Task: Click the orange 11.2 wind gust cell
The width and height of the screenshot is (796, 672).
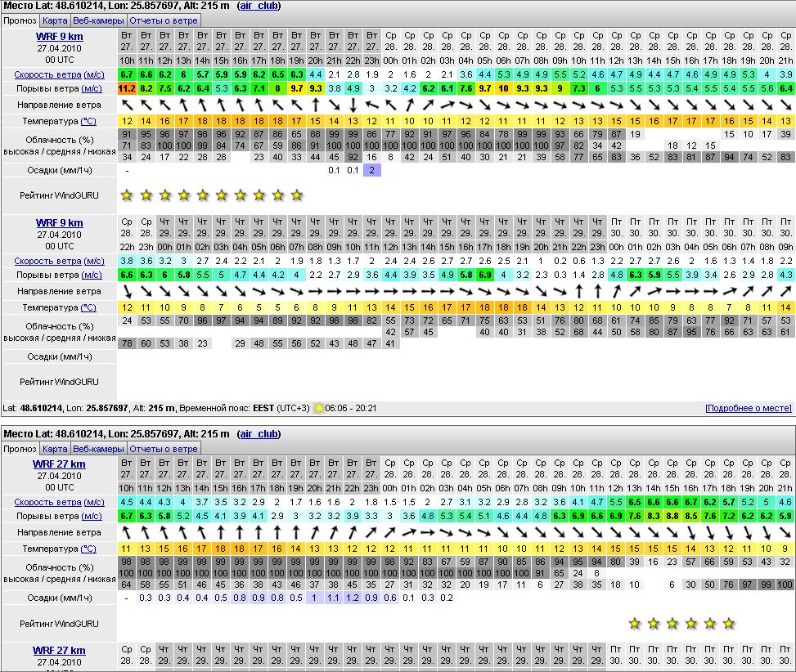Action: [x=127, y=88]
